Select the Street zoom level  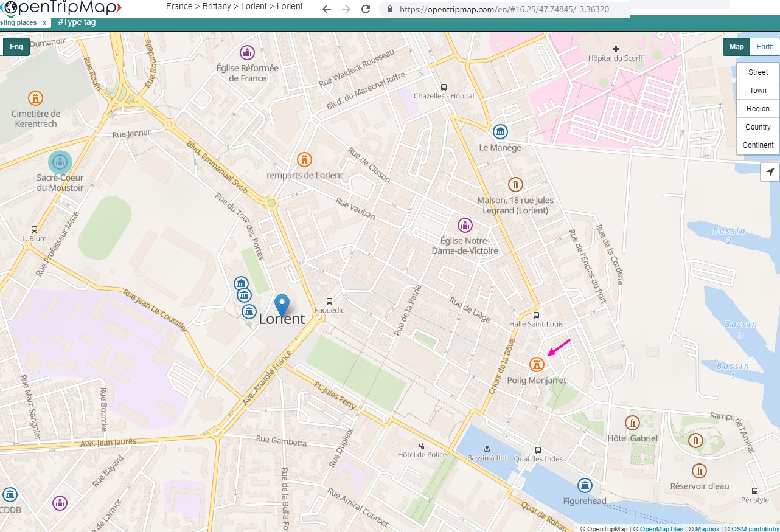coord(758,72)
